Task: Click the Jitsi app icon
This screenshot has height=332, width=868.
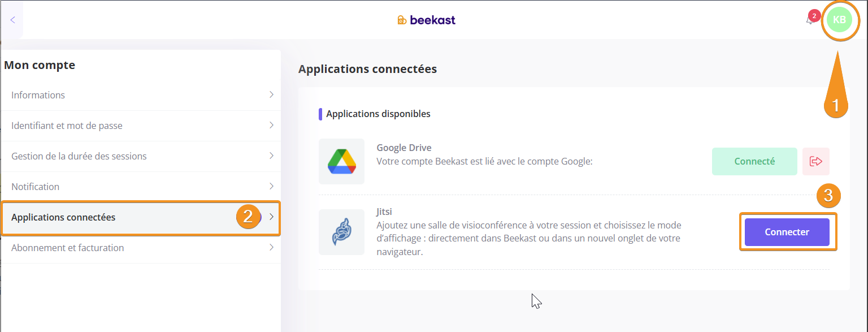Action: point(341,232)
